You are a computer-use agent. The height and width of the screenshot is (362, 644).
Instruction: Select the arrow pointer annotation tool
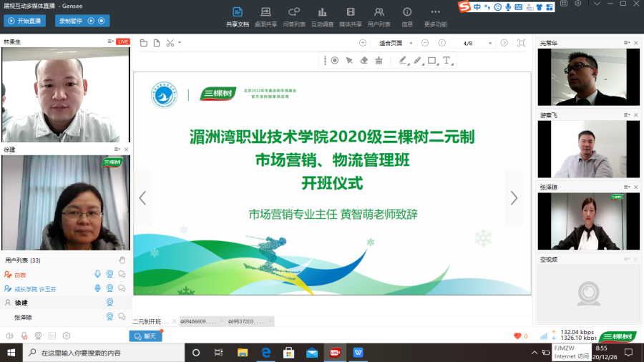[x=349, y=61]
